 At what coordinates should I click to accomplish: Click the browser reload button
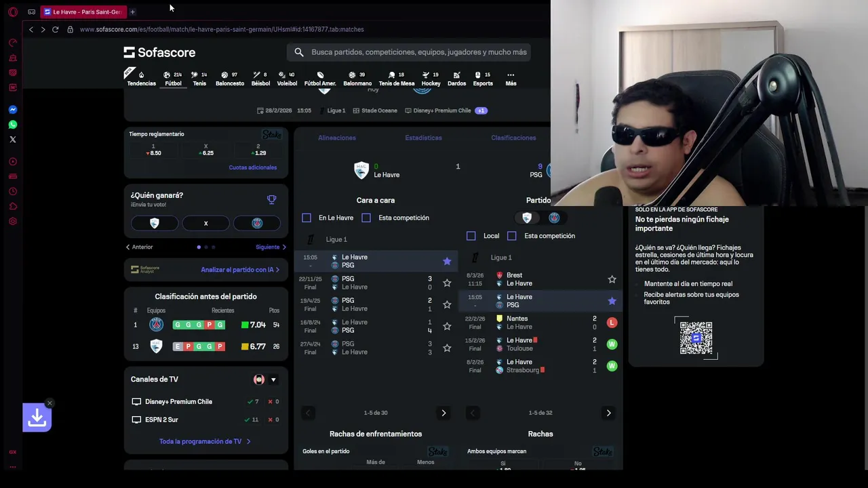55,29
